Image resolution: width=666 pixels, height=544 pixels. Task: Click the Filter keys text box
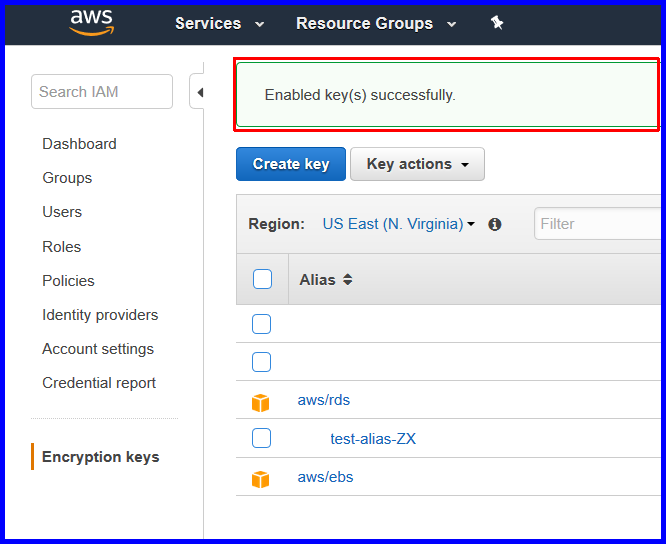(597, 223)
